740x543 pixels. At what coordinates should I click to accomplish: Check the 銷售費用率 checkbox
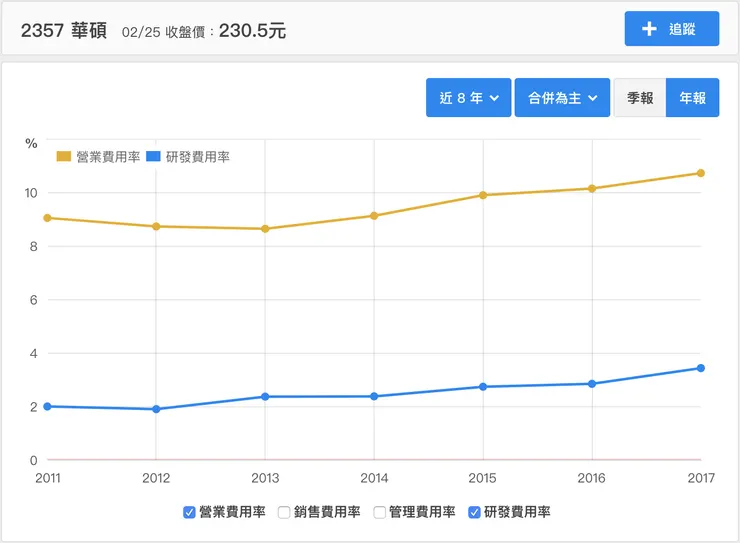284,512
